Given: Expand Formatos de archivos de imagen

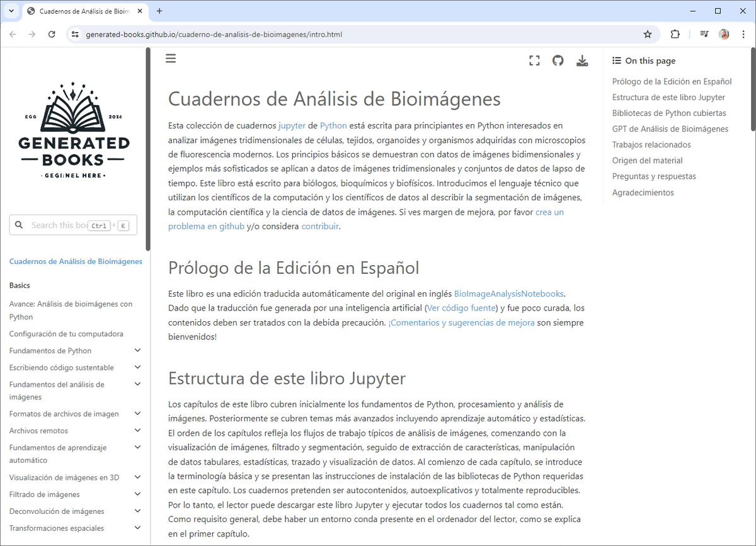Looking at the screenshot, I should point(138,414).
